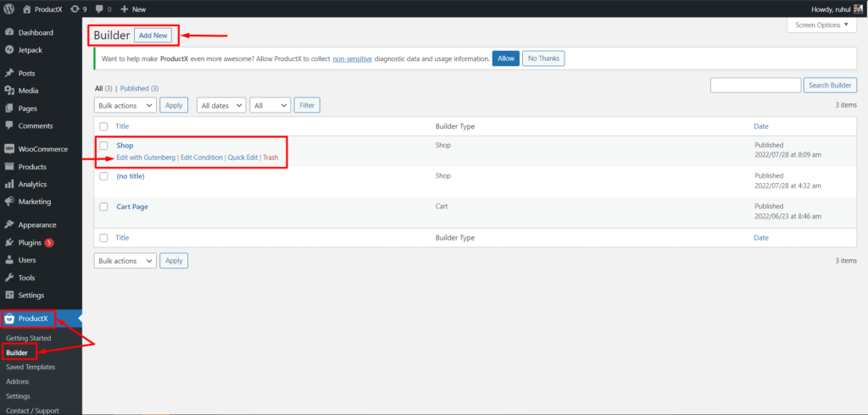
Task: Click the Jetpack icon in sidebar
Action: pos(8,50)
